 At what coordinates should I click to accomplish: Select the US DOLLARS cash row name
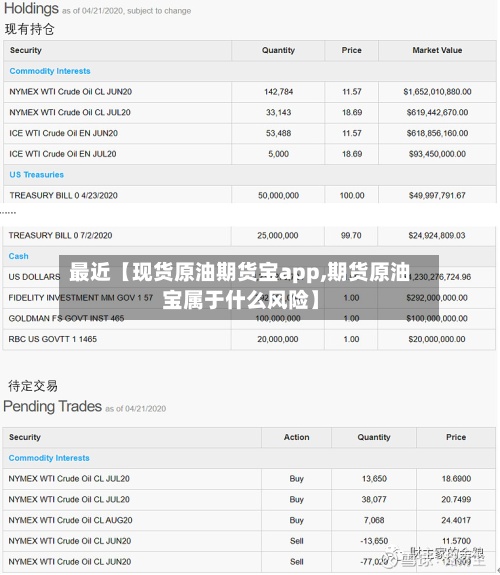coord(34,277)
